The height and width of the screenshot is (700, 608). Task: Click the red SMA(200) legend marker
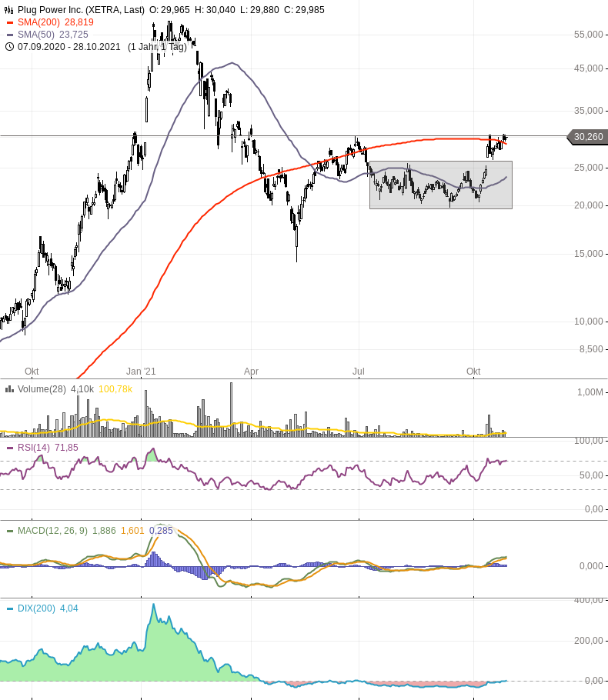click(x=10, y=22)
